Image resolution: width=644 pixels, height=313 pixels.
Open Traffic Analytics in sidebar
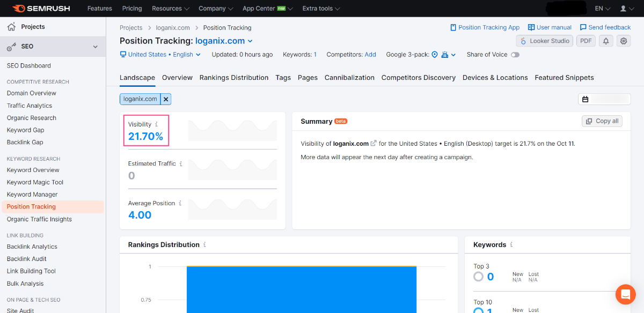coord(30,106)
